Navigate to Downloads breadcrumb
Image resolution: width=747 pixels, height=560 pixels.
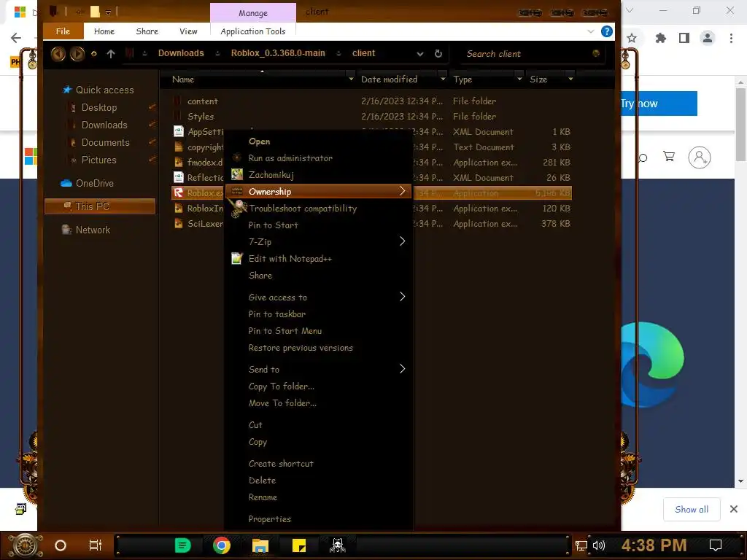coord(181,53)
